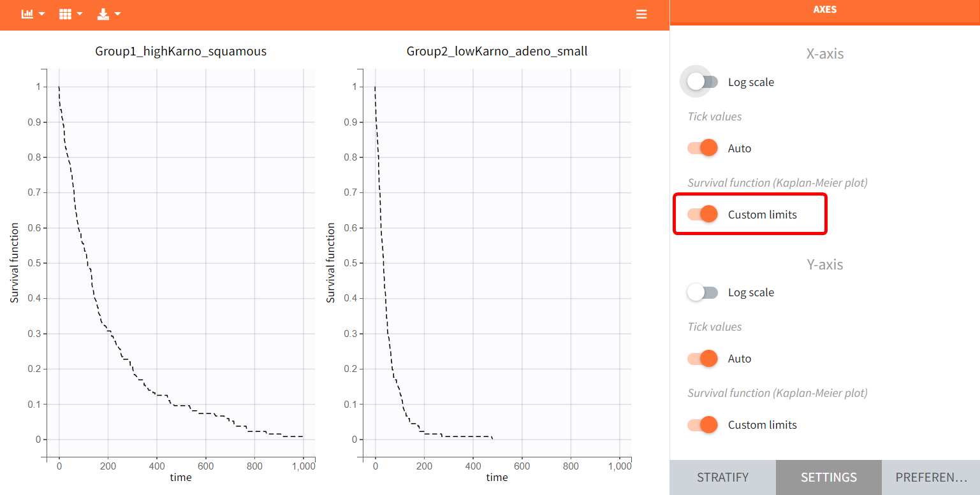Click the chart type icon in toolbar
Screen dimensions: 980x495
pyautogui.click(x=27, y=14)
